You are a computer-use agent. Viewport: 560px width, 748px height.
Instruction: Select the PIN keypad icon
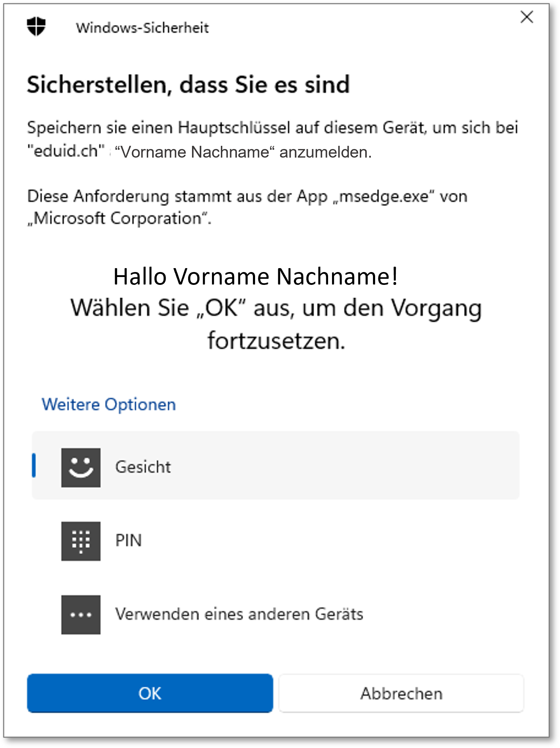81,541
